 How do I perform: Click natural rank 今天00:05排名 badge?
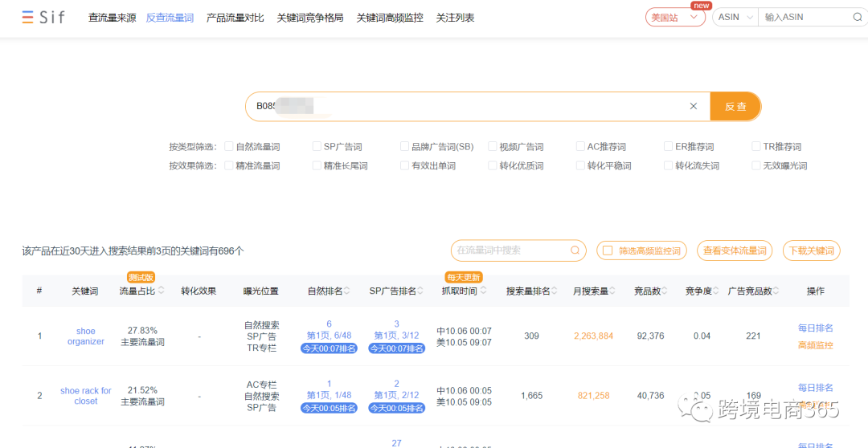pos(329,408)
